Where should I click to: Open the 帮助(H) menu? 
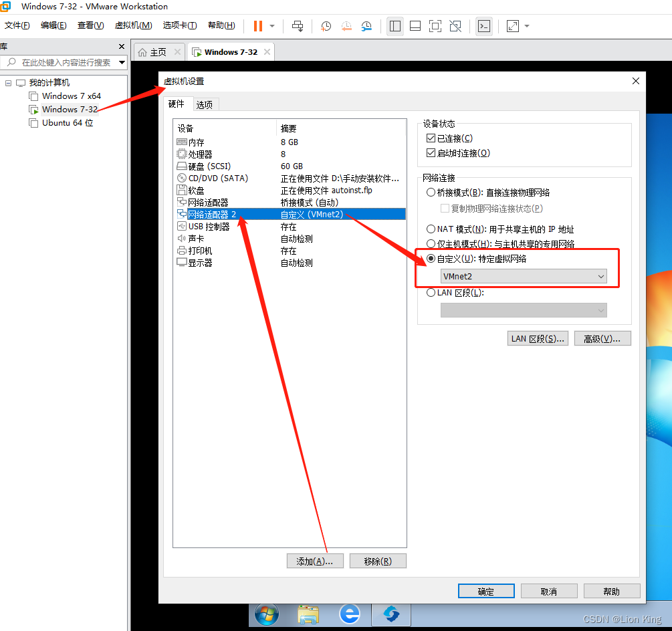pyautogui.click(x=221, y=25)
